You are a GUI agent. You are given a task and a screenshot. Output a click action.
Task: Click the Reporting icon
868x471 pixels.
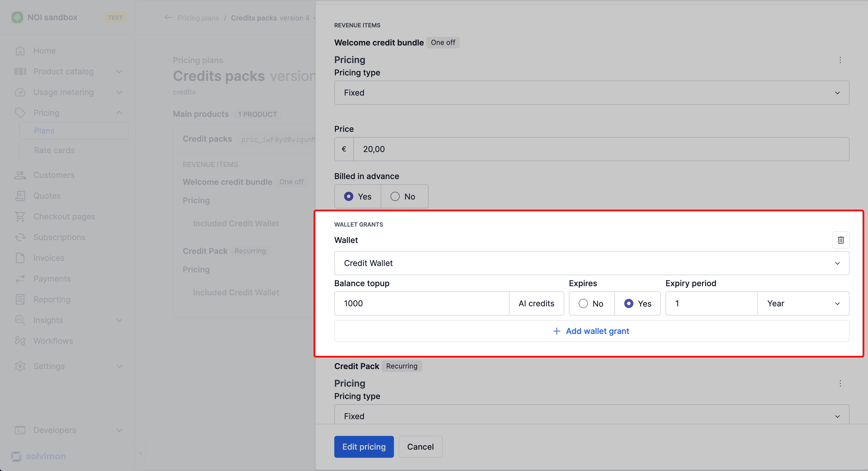[x=20, y=299]
